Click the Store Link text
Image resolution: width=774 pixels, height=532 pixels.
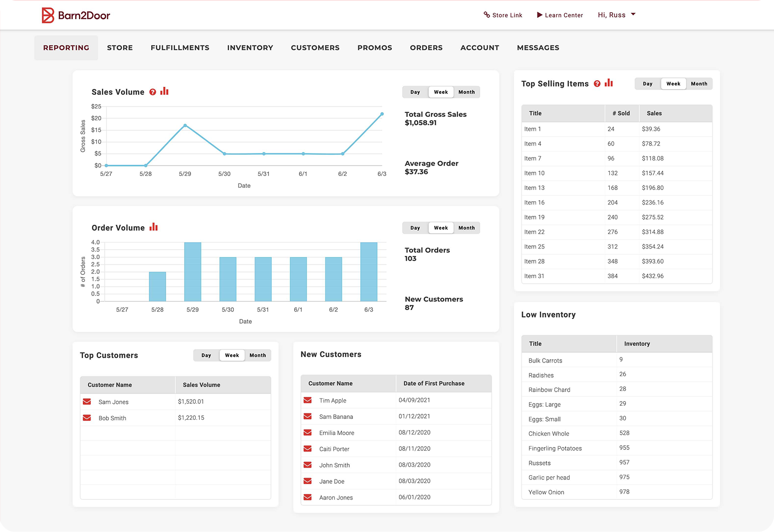[x=507, y=15]
